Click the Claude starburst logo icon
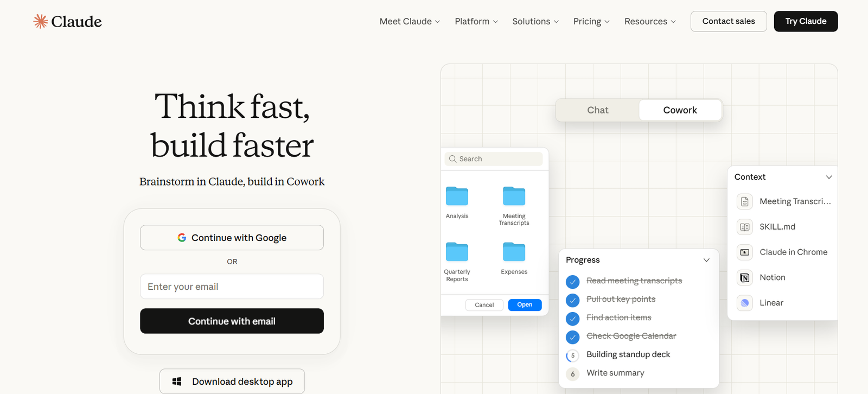Image resolution: width=868 pixels, height=394 pixels. 41,21
